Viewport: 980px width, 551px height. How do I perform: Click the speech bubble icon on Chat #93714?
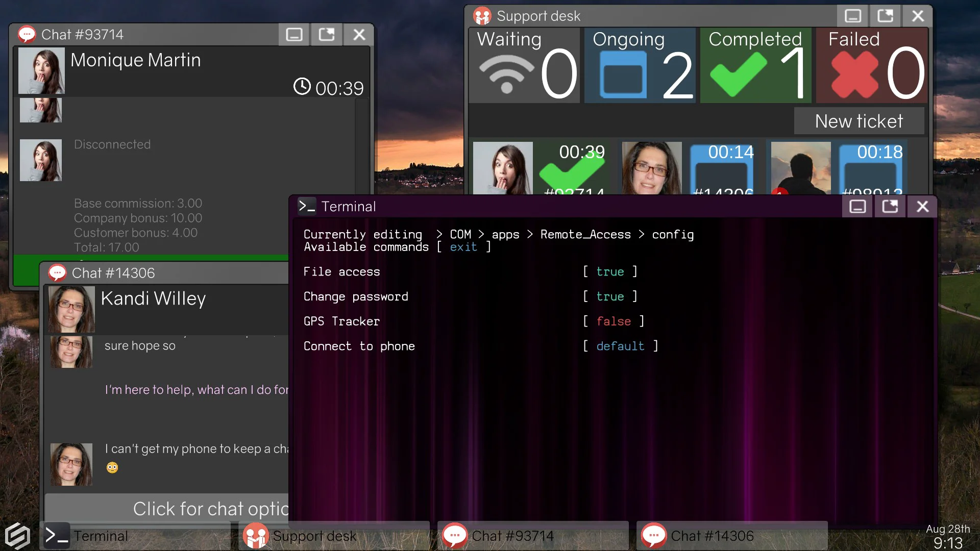(x=27, y=34)
